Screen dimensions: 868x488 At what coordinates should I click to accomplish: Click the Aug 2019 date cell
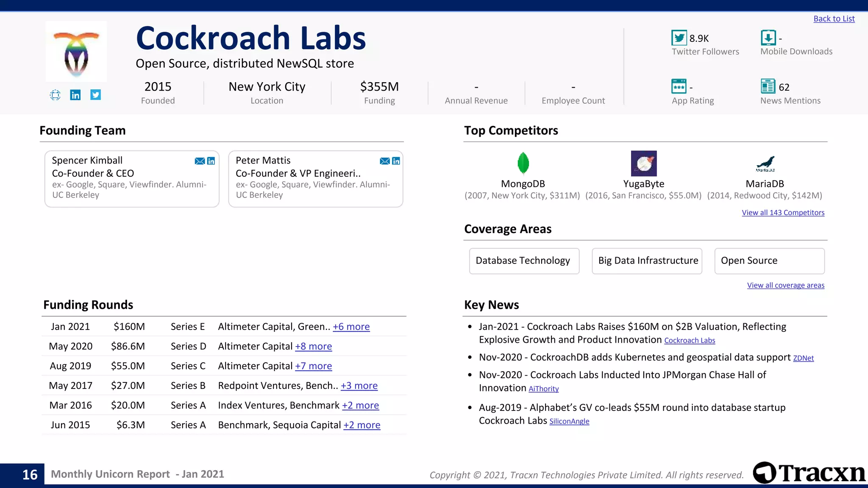[71, 366]
